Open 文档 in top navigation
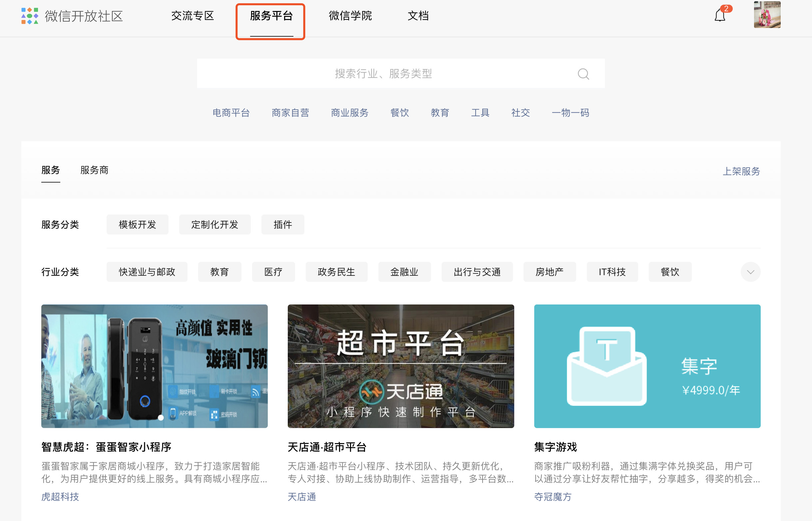Viewport: 812px width, 521px height. [418, 16]
